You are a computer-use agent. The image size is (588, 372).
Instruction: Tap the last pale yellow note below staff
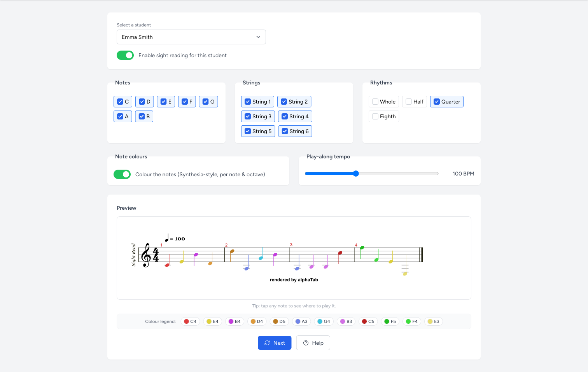pos(405,274)
